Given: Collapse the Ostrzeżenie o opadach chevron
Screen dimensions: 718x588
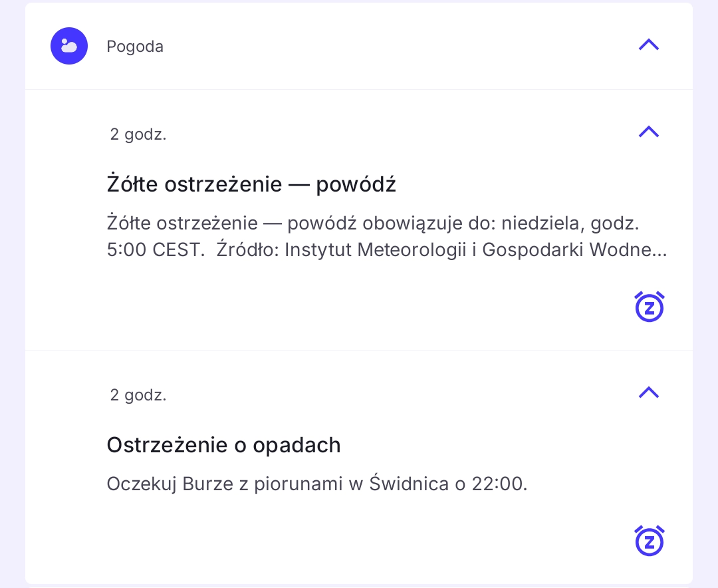Looking at the screenshot, I should [x=648, y=392].
